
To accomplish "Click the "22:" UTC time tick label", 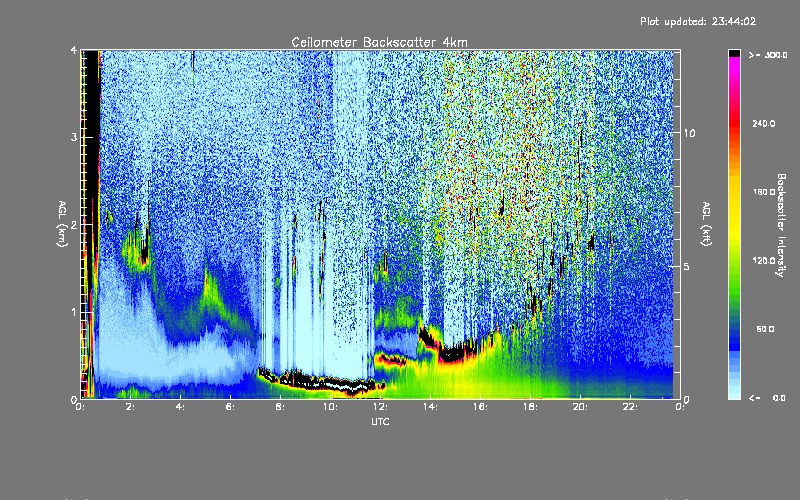I will [630, 407].
